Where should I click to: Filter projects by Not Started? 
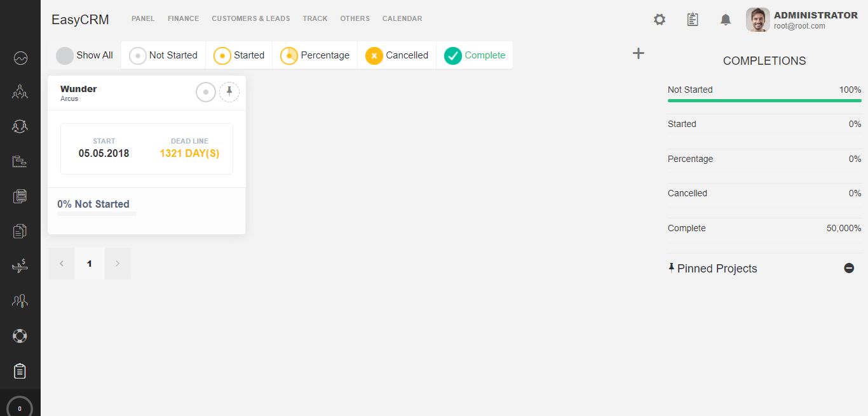pyautogui.click(x=163, y=55)
